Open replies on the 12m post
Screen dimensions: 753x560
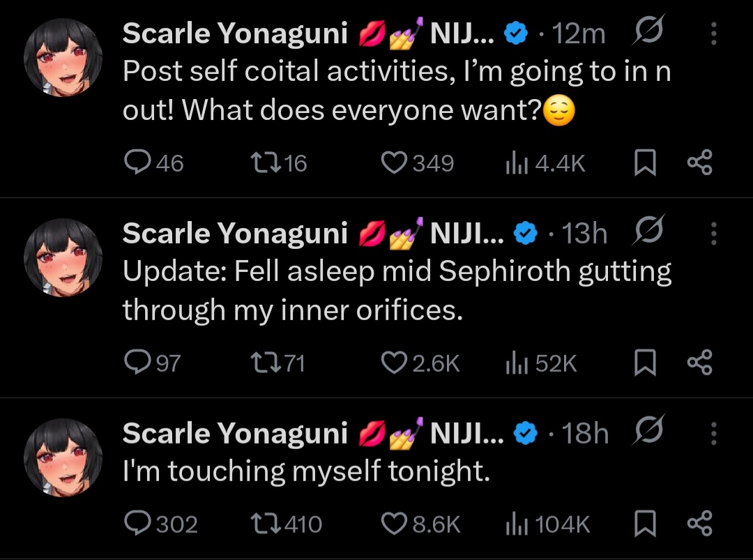(135, 162)
